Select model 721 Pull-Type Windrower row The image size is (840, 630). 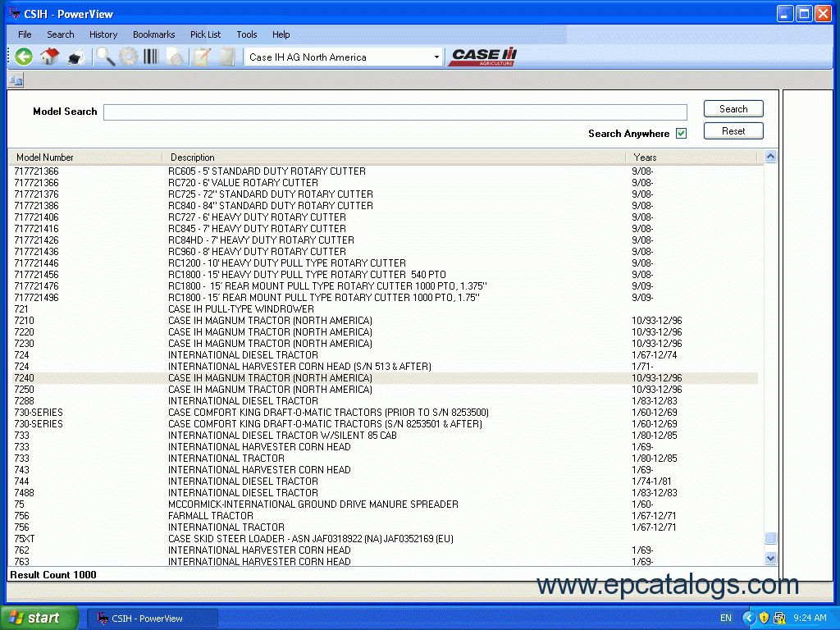[386, 309]
